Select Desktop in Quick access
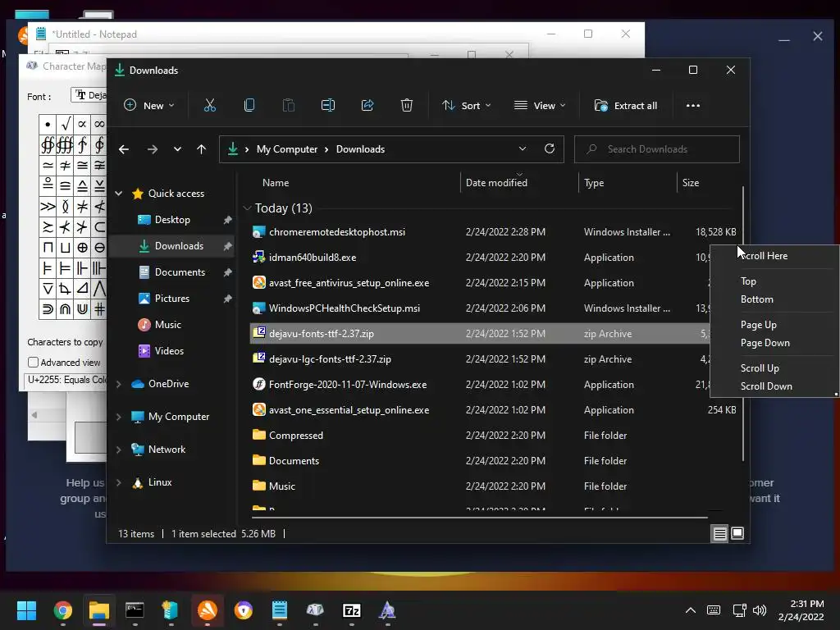Viewport: 840px width, 630px height. [171, 220]
